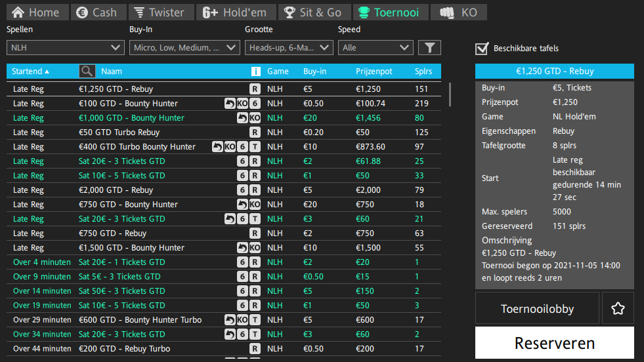Click Turbo T badge on €400 GTD row

click(255, 146)
